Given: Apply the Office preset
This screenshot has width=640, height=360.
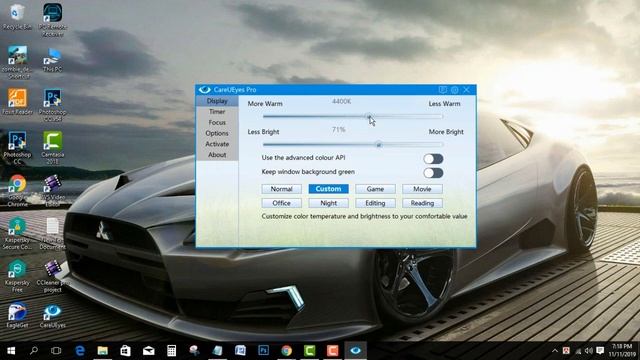Looking at the screenshot, I should tap(281, 203).
